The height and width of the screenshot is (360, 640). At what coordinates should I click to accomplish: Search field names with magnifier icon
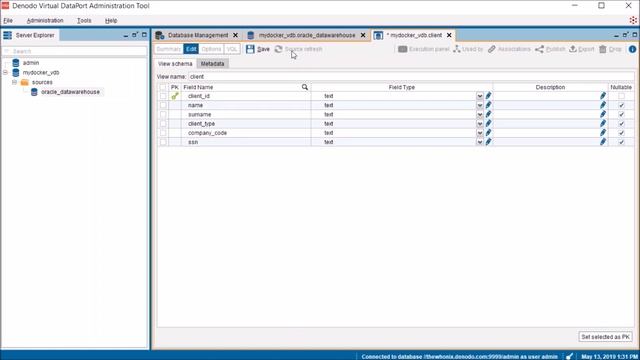304,87
